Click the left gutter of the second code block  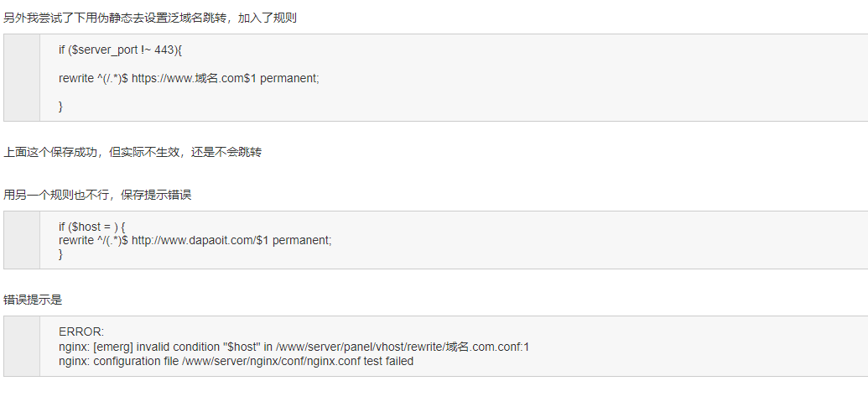pos(22,240)
